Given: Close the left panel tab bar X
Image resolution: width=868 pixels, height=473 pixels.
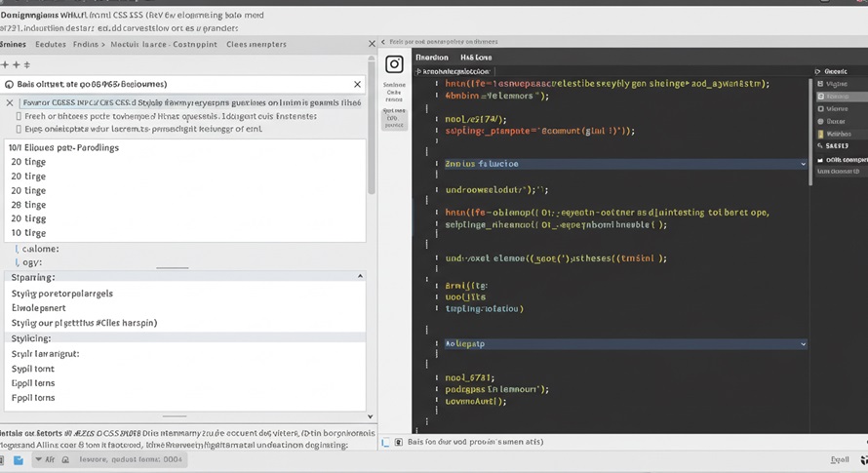Looking at the screenshot, I should click(372, 44).
